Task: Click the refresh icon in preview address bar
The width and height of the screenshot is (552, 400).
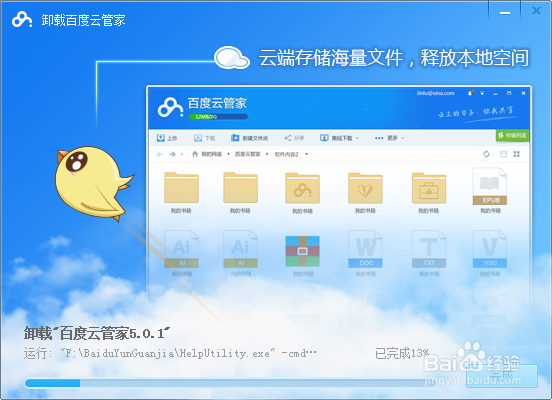Action: (486, 154)
